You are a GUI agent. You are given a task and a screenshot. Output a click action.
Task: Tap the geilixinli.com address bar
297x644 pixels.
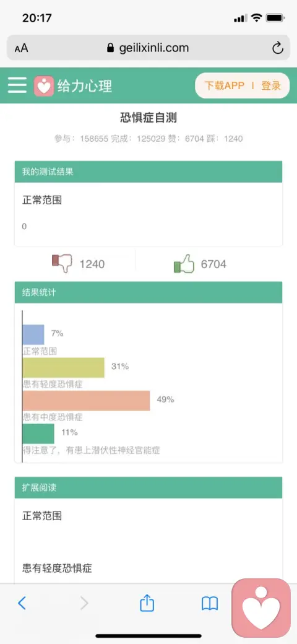[148, 48]
